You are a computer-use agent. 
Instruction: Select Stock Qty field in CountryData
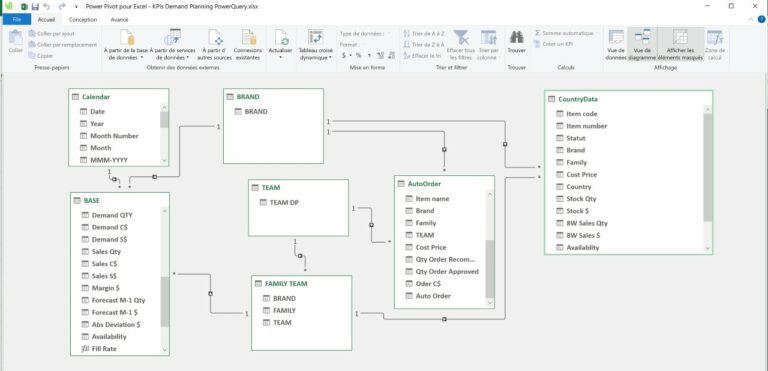point(581,198)
